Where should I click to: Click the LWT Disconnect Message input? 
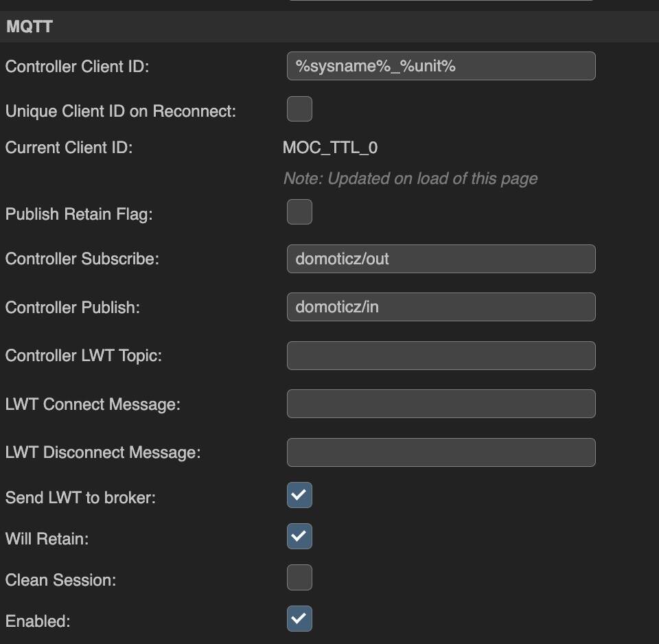[441, 452]
